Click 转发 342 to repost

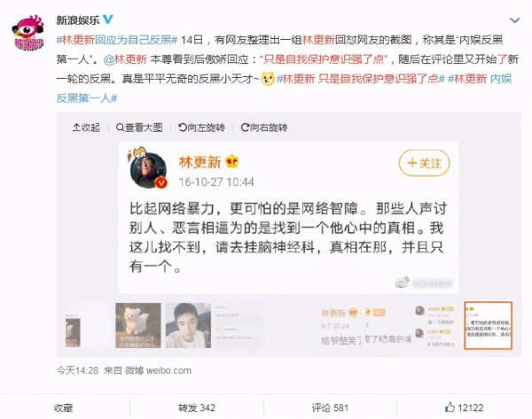[x=197, y=407]
